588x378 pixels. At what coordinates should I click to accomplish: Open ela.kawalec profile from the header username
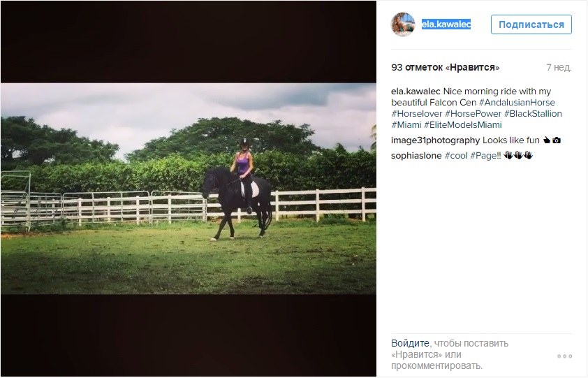tap(446, 24)
